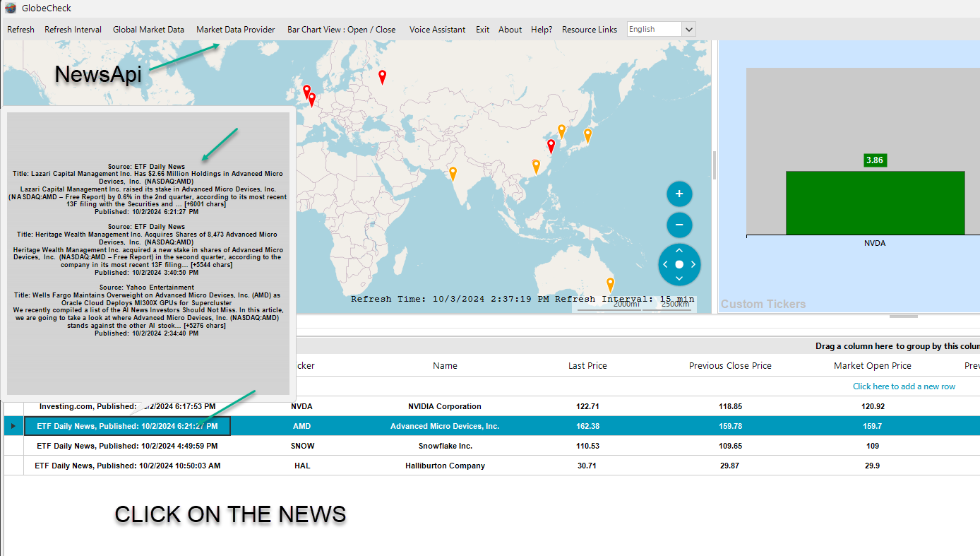
Task: Click HAL last price 30.71
Action: click(x=587, y=466)
